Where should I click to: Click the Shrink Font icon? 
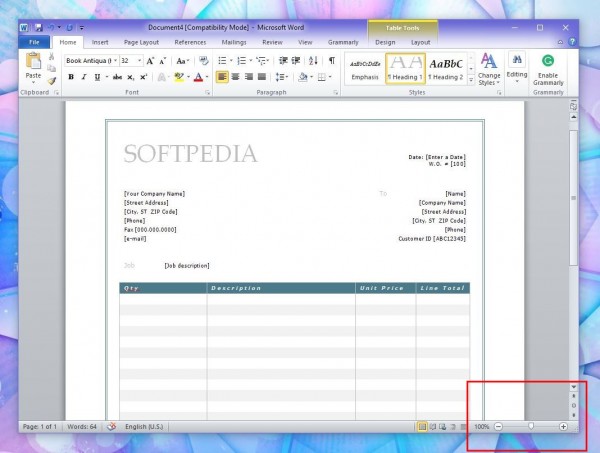coord(163,61)
